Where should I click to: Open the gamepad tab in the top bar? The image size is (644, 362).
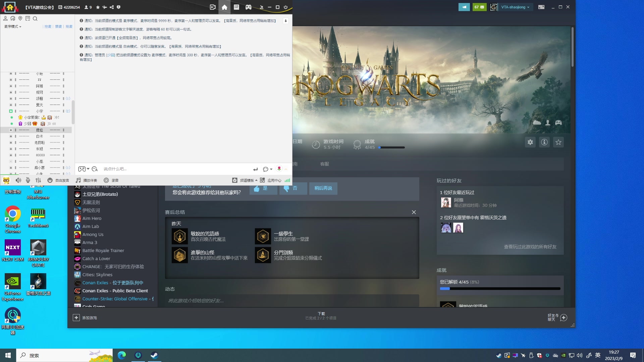(248, 7)
